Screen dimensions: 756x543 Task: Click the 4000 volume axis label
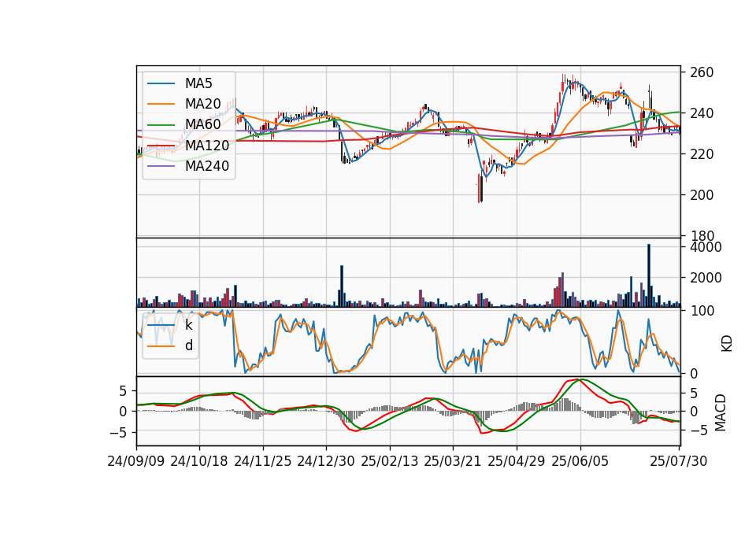coord(706,247)
